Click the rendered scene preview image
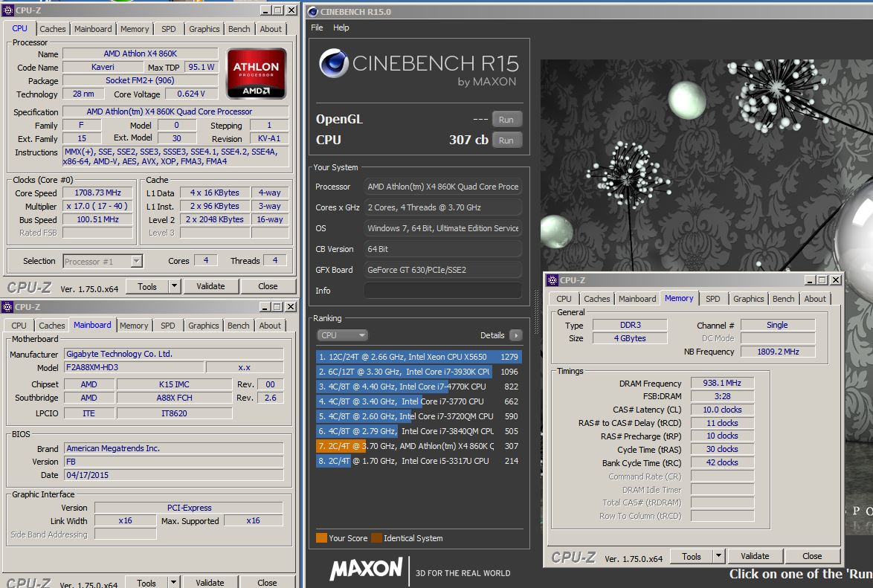873x588 pixels. (706, 167)
